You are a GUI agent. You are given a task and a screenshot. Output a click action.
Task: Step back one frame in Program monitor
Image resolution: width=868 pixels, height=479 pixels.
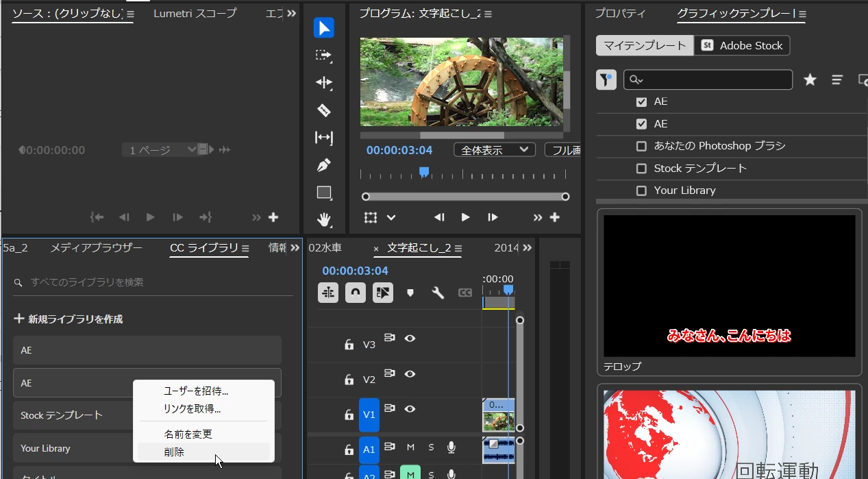pyautogui.click(x=439, y=217)
